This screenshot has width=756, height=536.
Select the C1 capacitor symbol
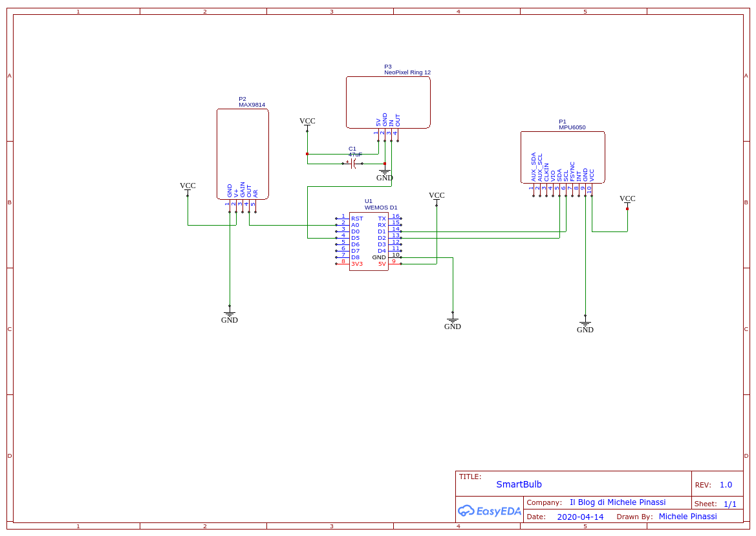354,164
